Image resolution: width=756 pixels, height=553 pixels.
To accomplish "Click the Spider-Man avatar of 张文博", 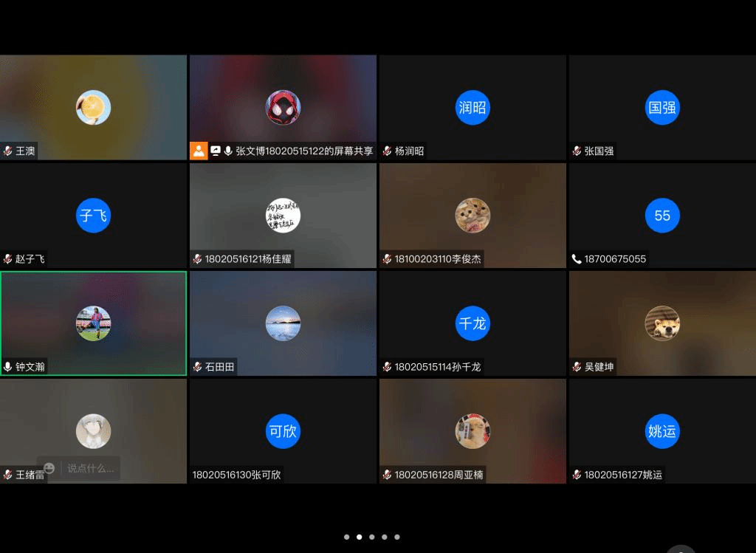I will (283, 108).
